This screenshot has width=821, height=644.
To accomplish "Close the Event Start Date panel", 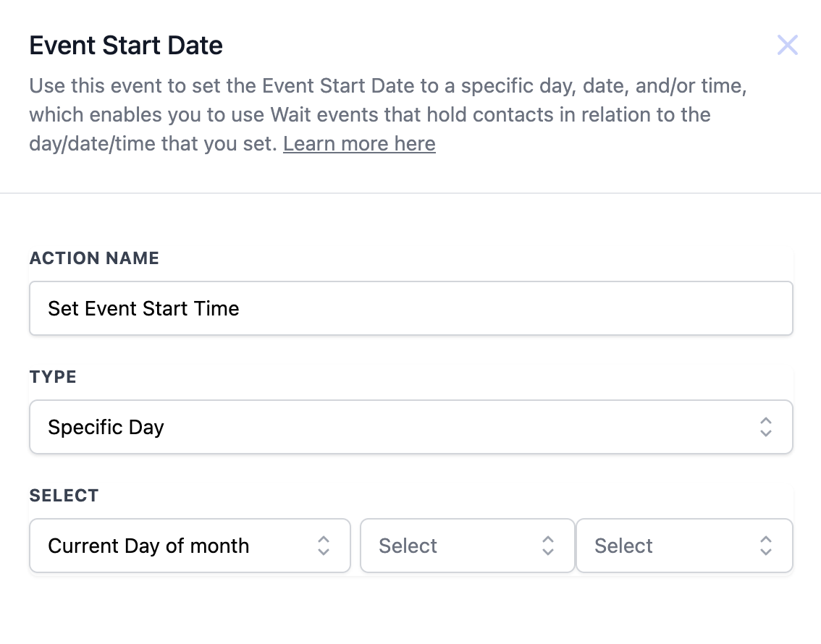I will pos(787,46).
